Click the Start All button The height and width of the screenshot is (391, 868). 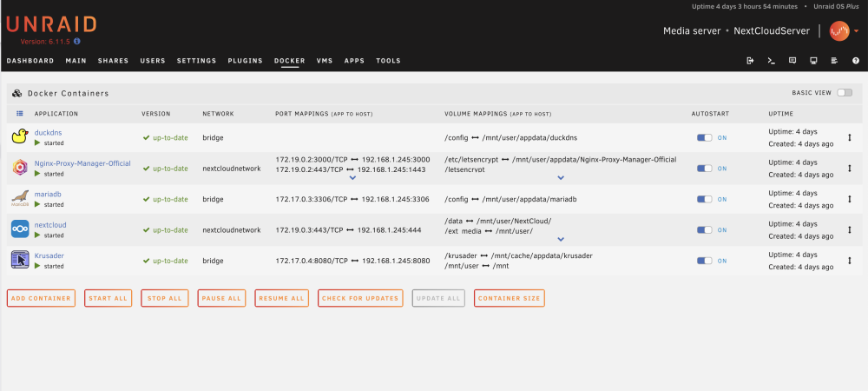(x=108, y=298)
